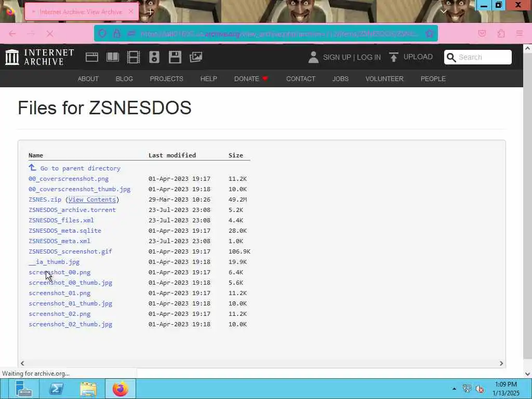Open the JOBS menu item

[340, 79]
